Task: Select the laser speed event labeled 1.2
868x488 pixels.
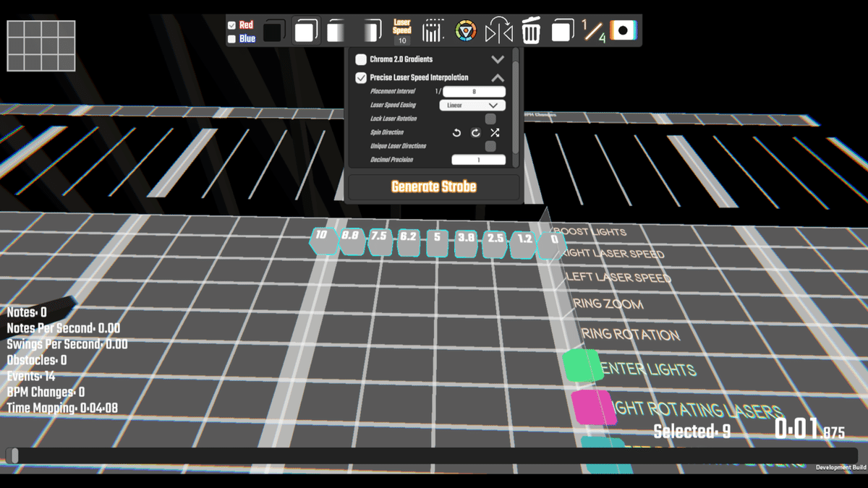Action: (524, 245)
